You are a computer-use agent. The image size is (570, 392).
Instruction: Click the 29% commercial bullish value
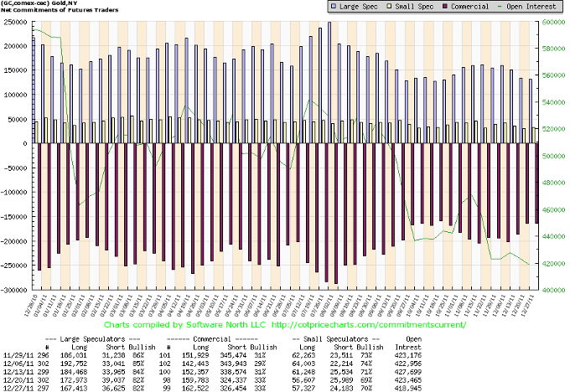click(x=261, y=364)
